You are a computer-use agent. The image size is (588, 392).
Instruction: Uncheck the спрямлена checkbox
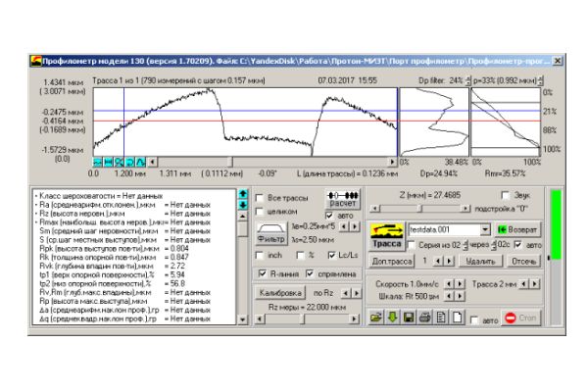(x=310, y=273)
